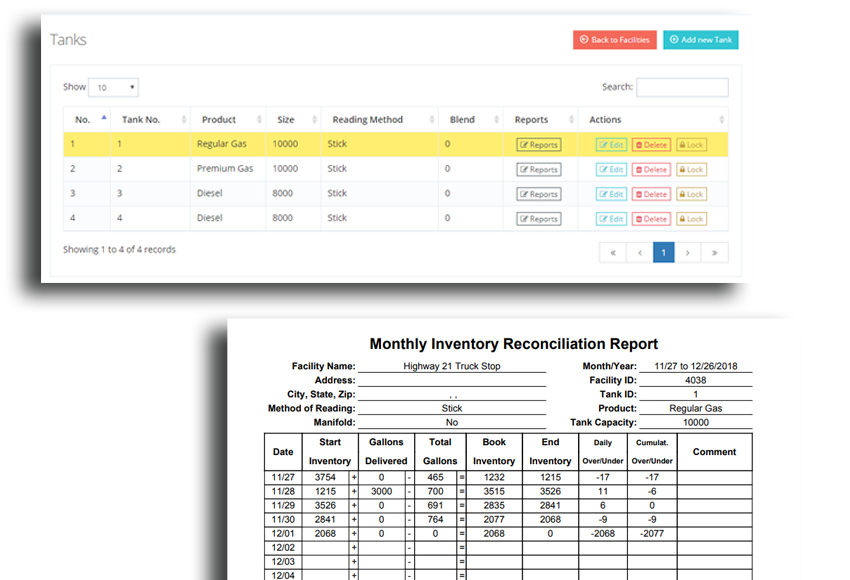
Task: Delete tank number 4
Action: pos(651,219)
